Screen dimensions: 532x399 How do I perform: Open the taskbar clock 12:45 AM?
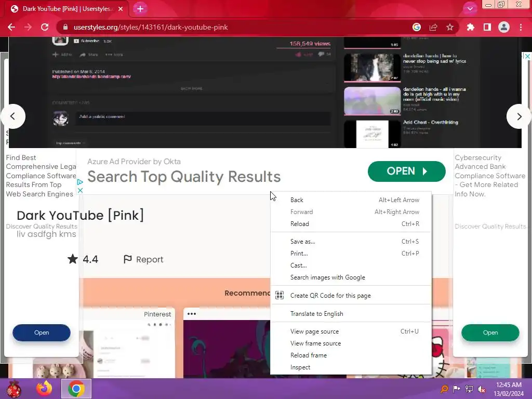pos(509,389)
